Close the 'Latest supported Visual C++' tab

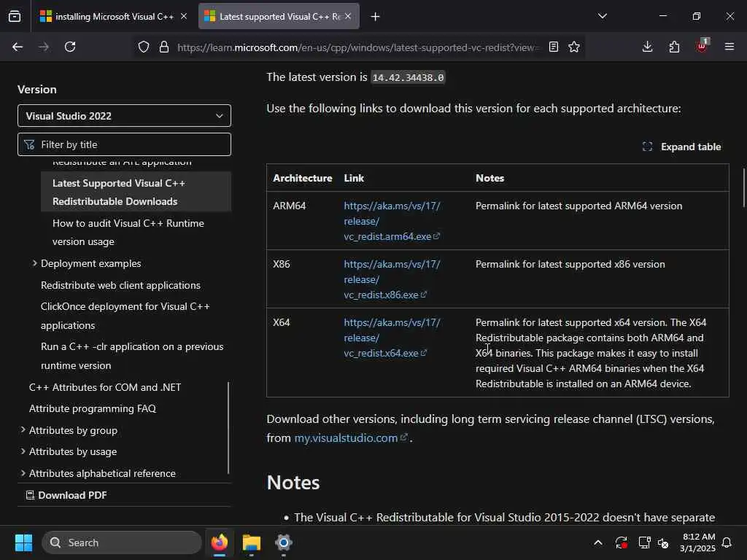(348, 16)
